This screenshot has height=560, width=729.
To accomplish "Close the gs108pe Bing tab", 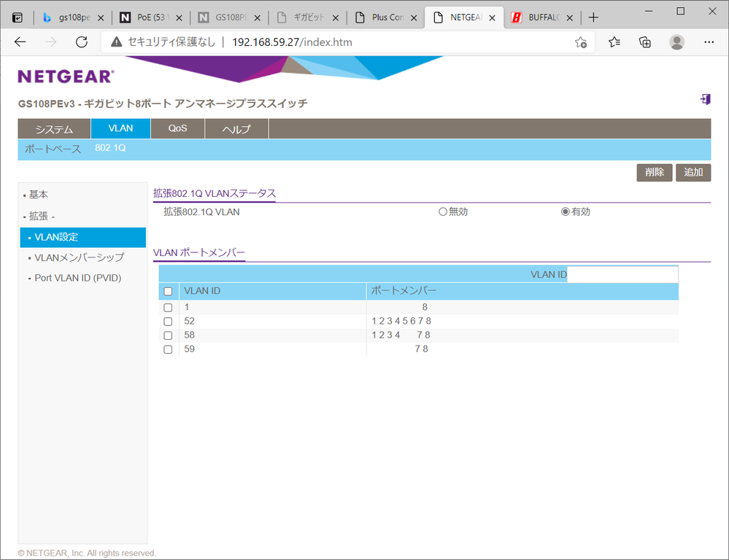I will click(x=101, y=18).
